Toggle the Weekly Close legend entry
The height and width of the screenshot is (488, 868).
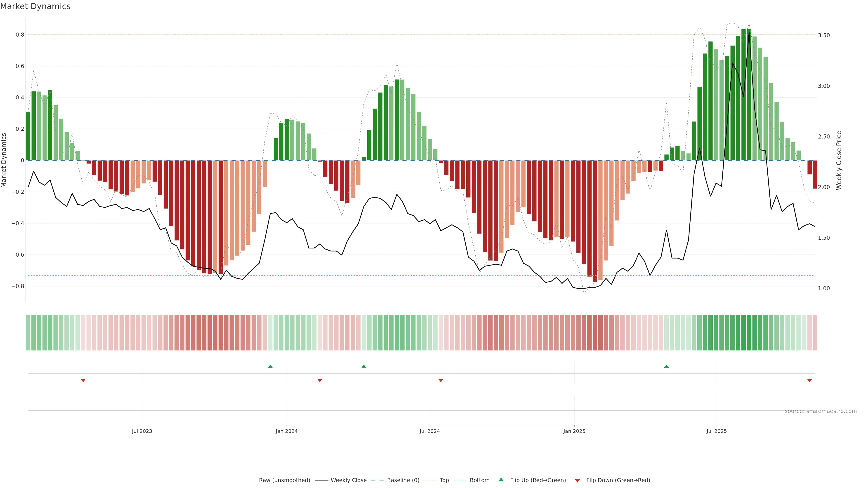tap(348, 480)
